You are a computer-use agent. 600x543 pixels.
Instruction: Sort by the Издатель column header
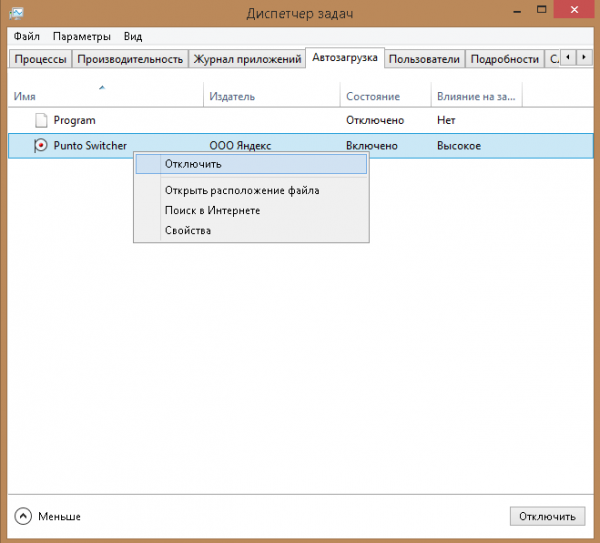[x=272, y=94]
